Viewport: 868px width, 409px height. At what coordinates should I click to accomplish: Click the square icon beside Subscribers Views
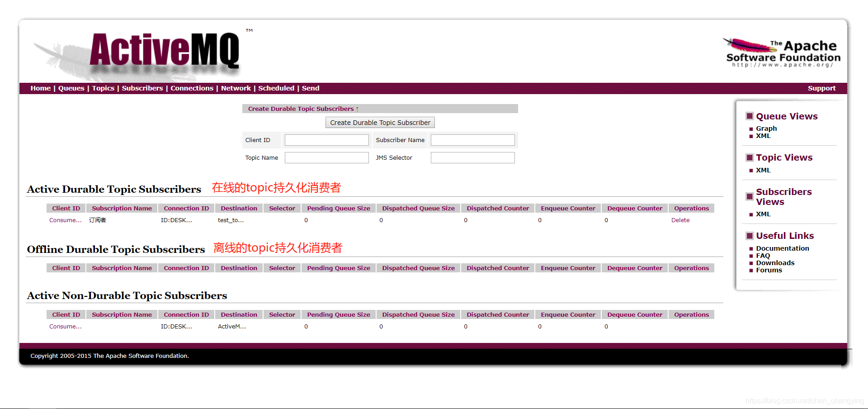click(x=750, y=196)
